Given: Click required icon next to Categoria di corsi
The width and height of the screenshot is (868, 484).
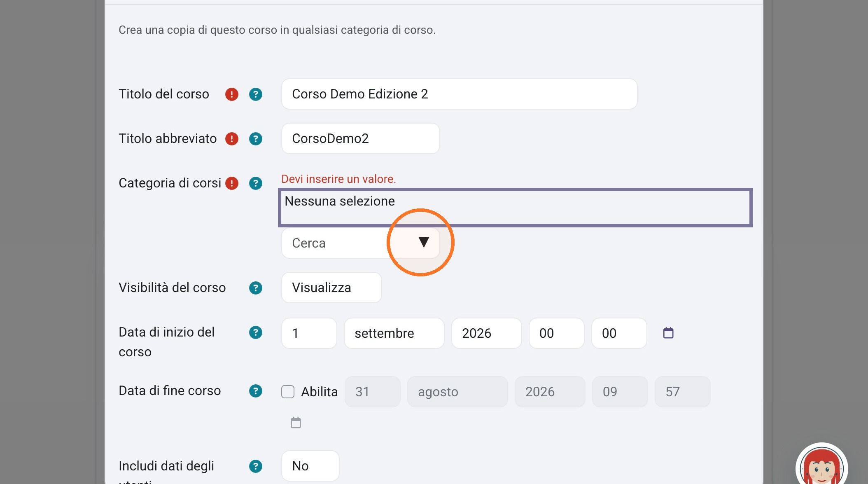Looking at the screenshot, I should click(x=232, y=183).
